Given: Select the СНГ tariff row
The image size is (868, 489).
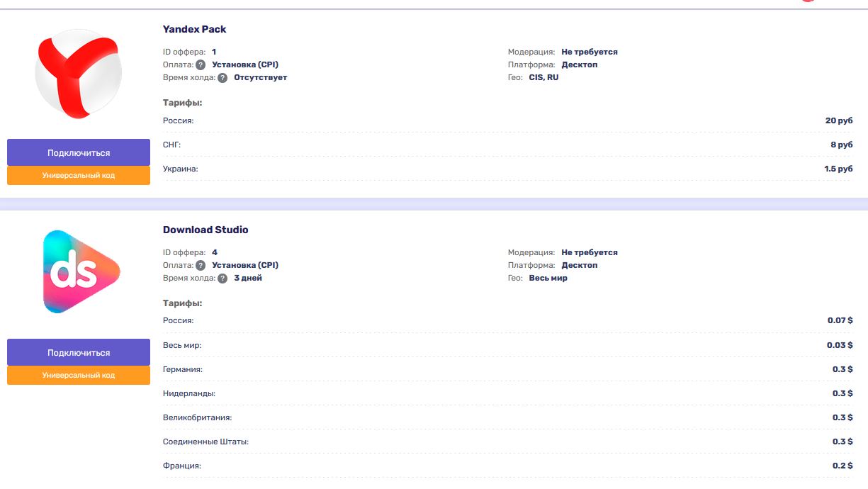Looking at the screenshot, I should tap(507, 145).
